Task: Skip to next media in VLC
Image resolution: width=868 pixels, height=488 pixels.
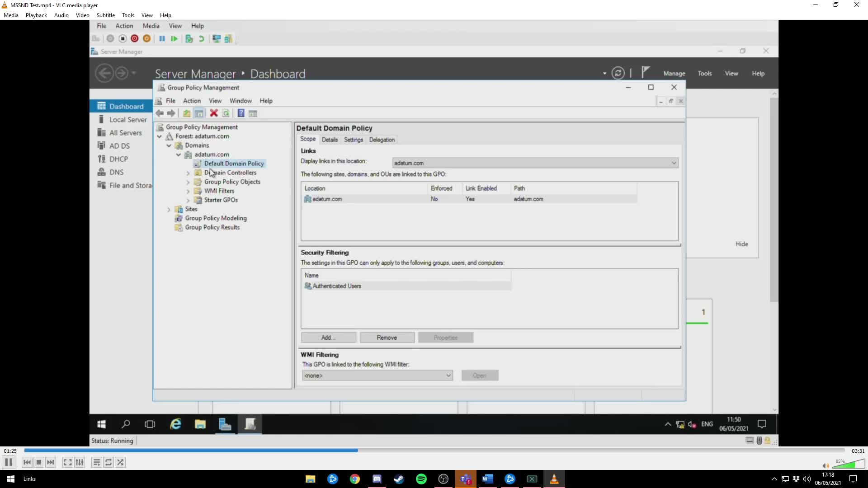Action: [x=51, y=462]
